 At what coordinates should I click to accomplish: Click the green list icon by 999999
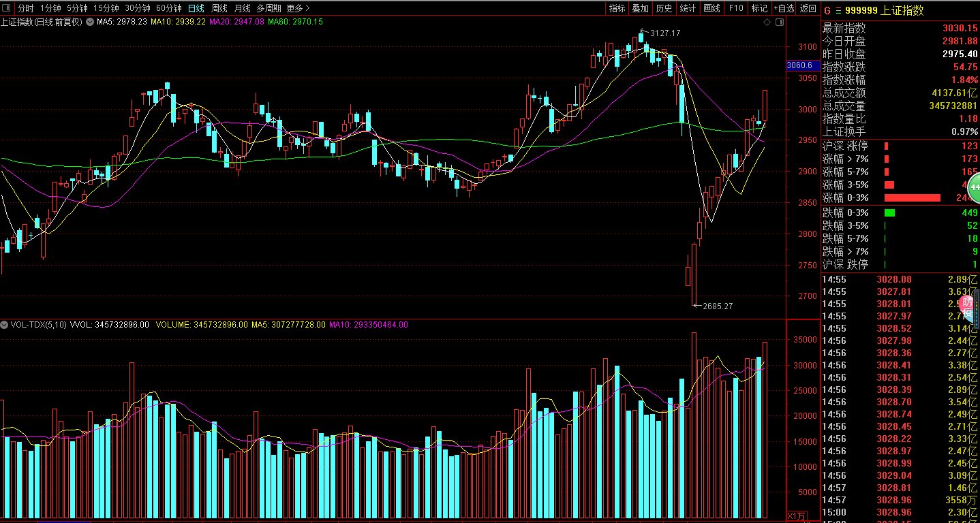point(838,10)
